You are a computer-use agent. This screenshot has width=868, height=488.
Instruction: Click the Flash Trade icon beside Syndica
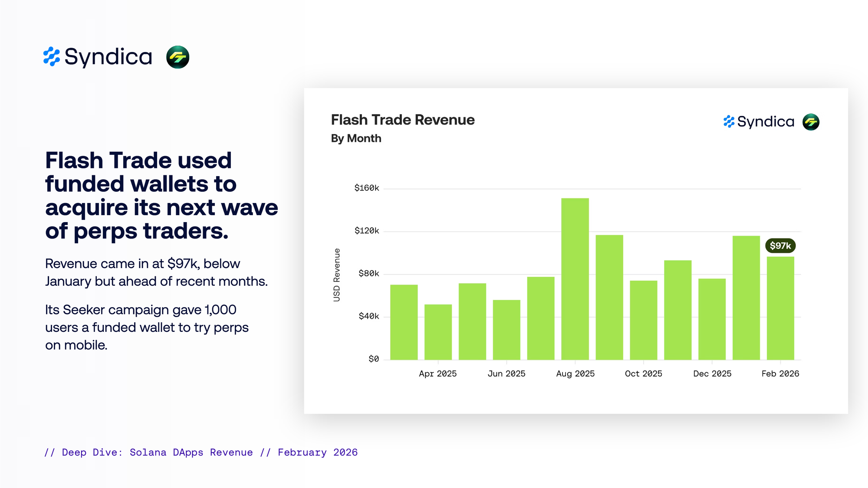coord(178,57)
